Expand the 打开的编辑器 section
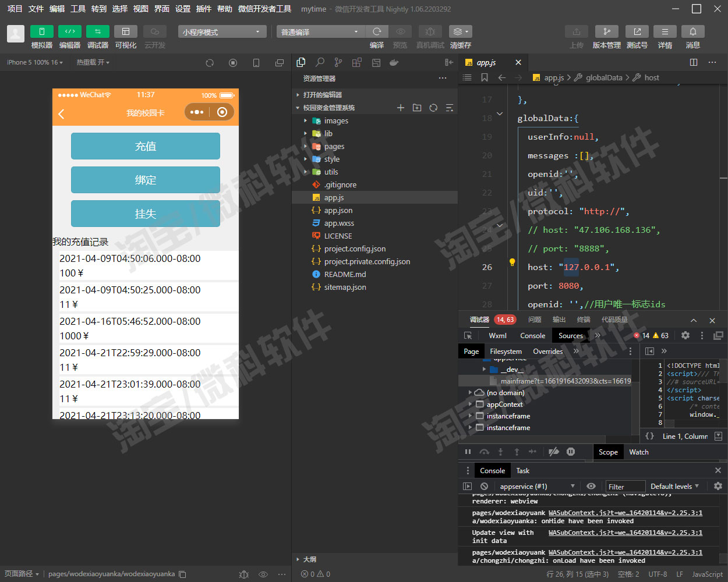Screen dimensions: 728x582 375,95
